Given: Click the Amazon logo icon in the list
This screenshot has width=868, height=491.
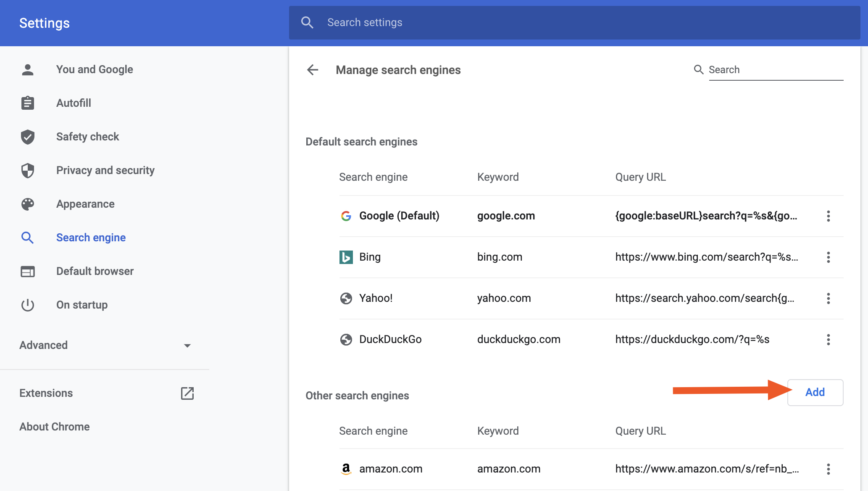Looking at the screenshot, I should (x=346, y=469).
